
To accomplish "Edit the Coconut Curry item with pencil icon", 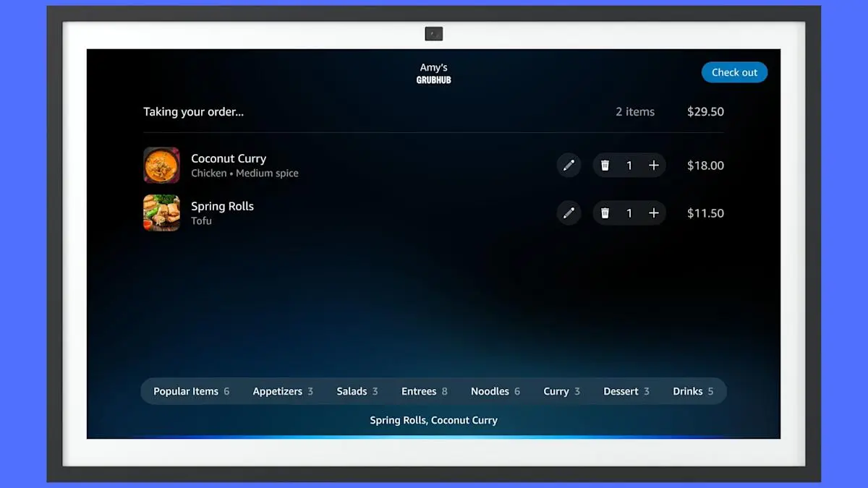I will pos(569,166).
